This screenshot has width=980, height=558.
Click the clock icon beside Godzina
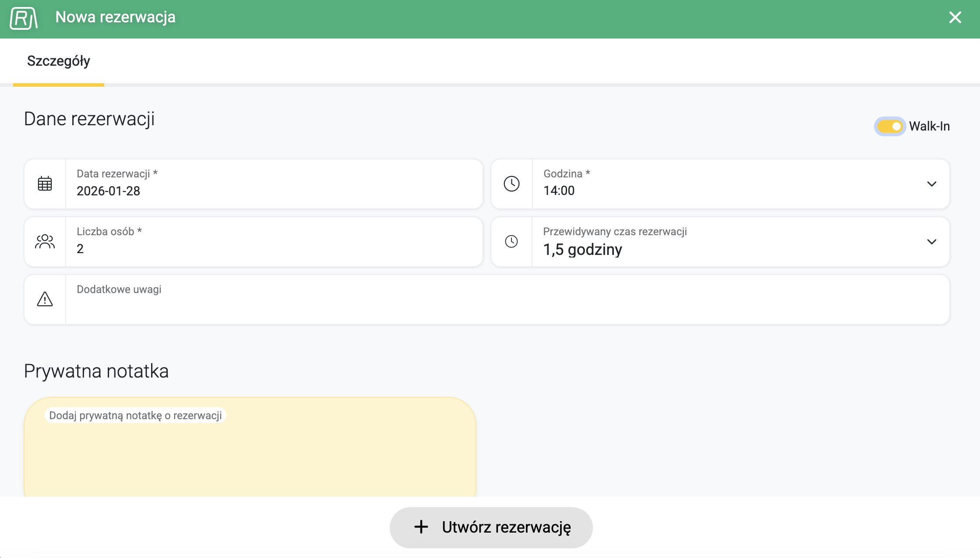click(511, 184)
